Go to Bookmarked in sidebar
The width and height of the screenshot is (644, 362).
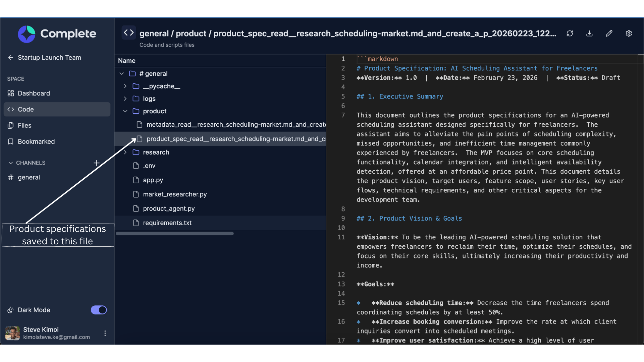[36, 142]
